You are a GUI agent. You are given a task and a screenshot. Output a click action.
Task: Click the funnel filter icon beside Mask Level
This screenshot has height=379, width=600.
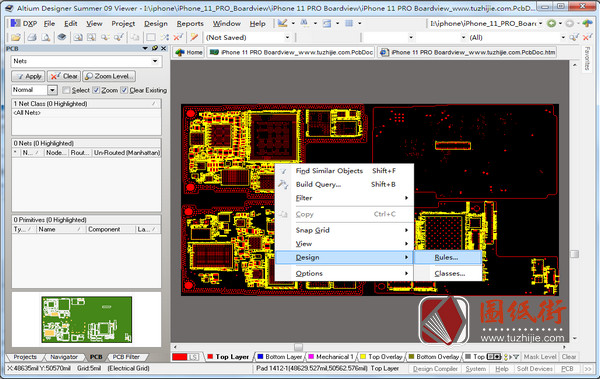(516, 357)
